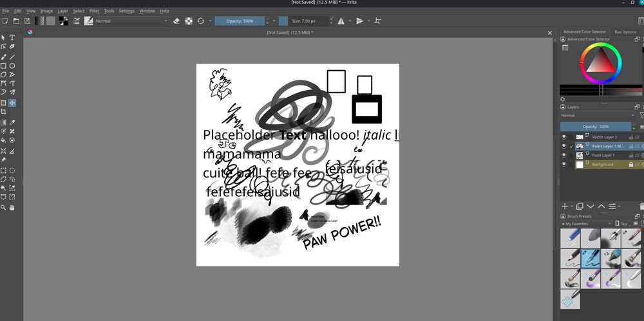Open layer filter funnel button

pyautogui.click(x=641, y=116)
